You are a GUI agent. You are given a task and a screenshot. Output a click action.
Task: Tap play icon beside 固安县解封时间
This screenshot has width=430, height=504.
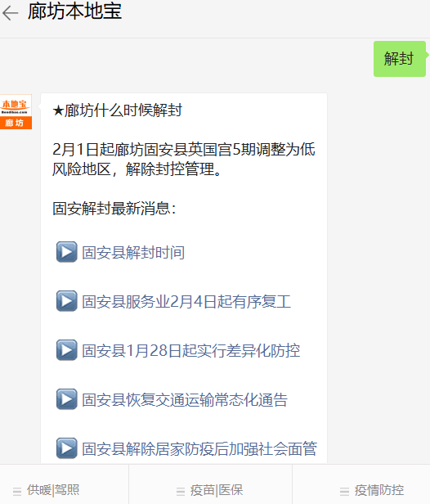point(66,252)
